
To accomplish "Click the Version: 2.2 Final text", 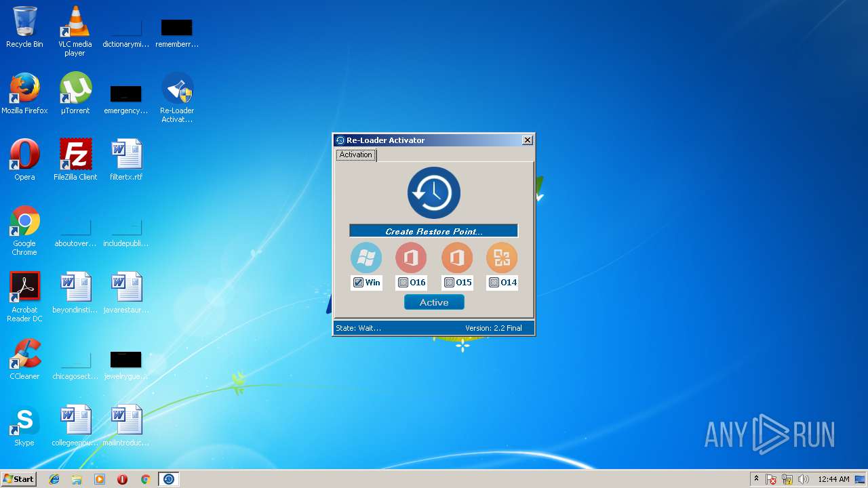I will pos(494,328).
